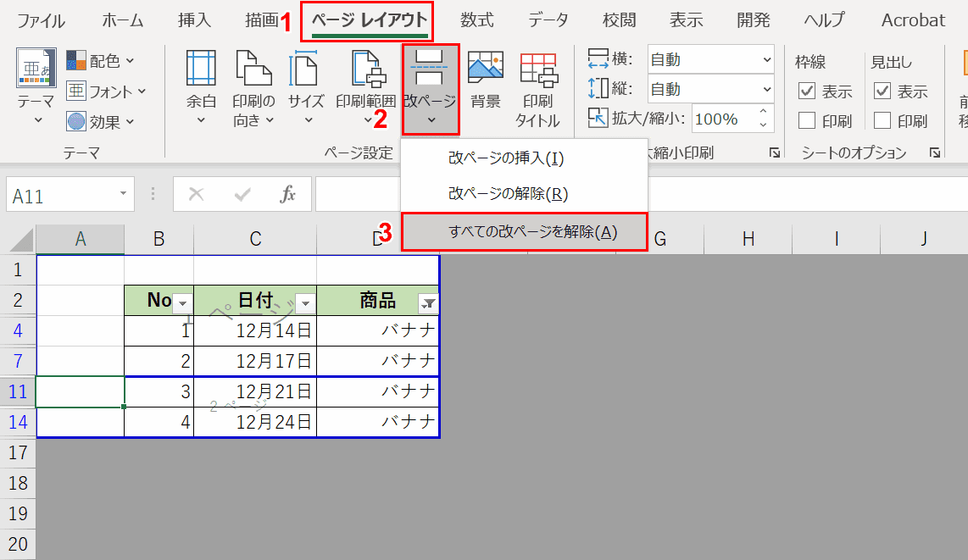Select row 20 header
The height and width of the screenshot is (560, 968).
18,544
